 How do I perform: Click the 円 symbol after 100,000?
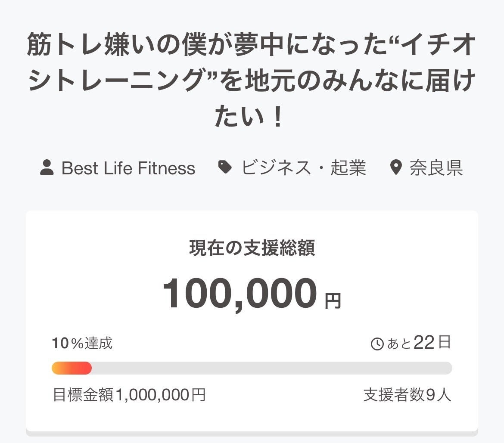click(x=333, y=301)
